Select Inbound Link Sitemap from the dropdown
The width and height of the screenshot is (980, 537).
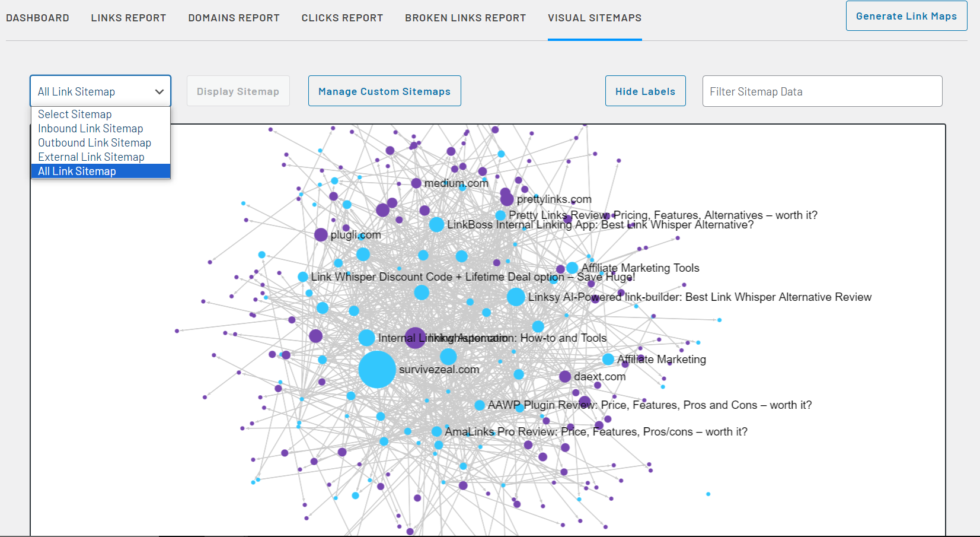90,128
